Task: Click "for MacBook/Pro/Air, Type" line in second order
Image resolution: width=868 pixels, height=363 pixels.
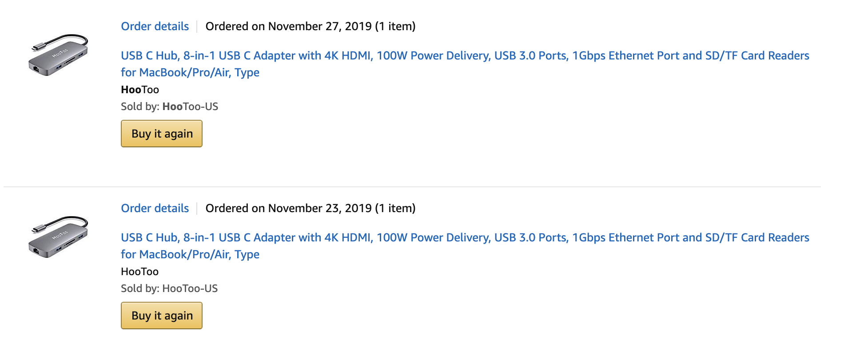Action: click(190, 255)
